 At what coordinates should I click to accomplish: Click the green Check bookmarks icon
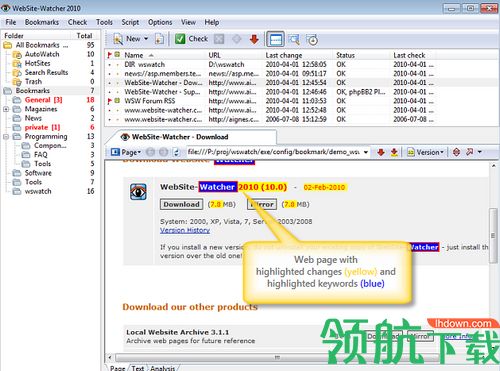[180, 39]
